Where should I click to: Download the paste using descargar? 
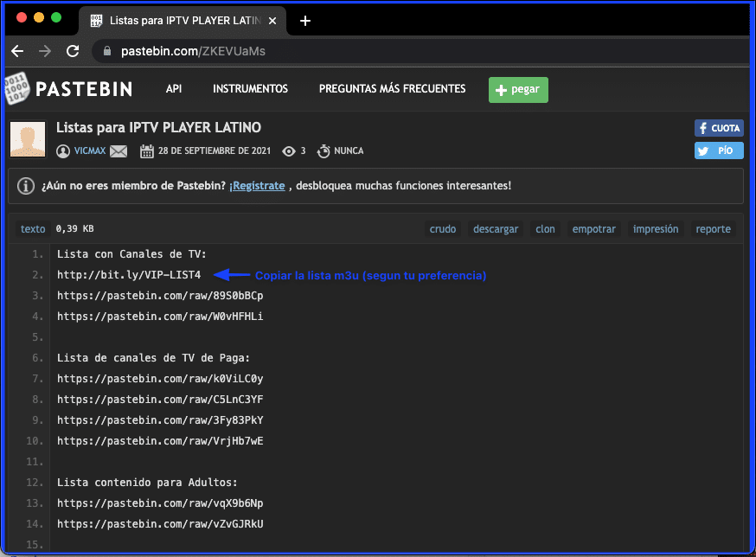tap(496, 228)
